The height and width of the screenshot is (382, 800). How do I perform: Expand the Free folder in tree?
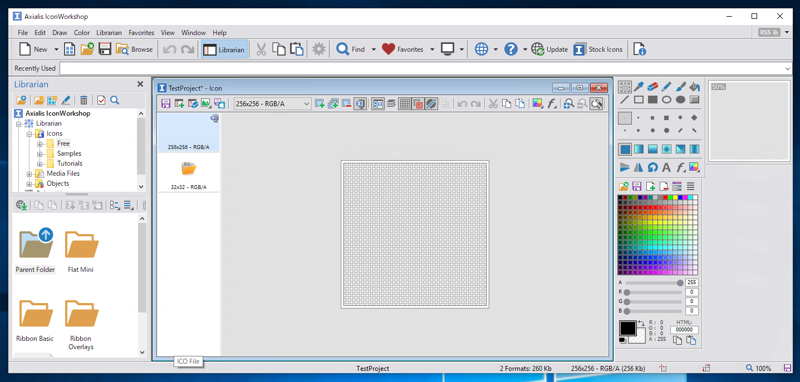(x=39, y=143)
